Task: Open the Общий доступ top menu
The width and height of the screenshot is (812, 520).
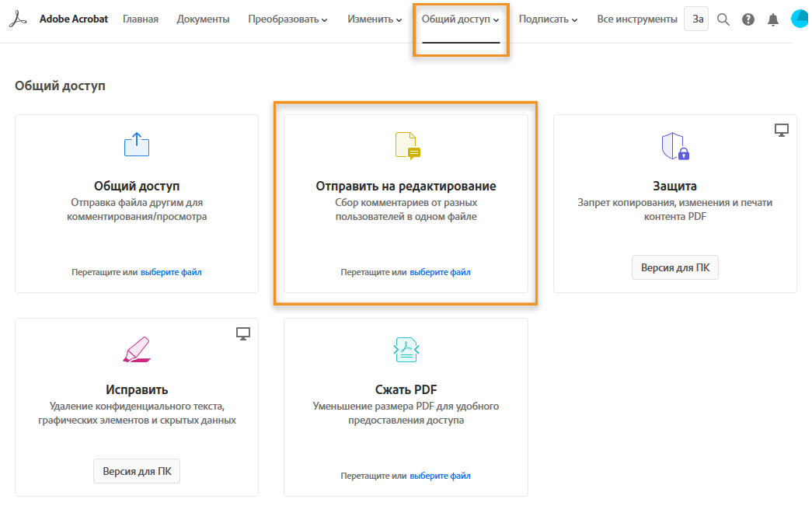Action: point(460,19)
